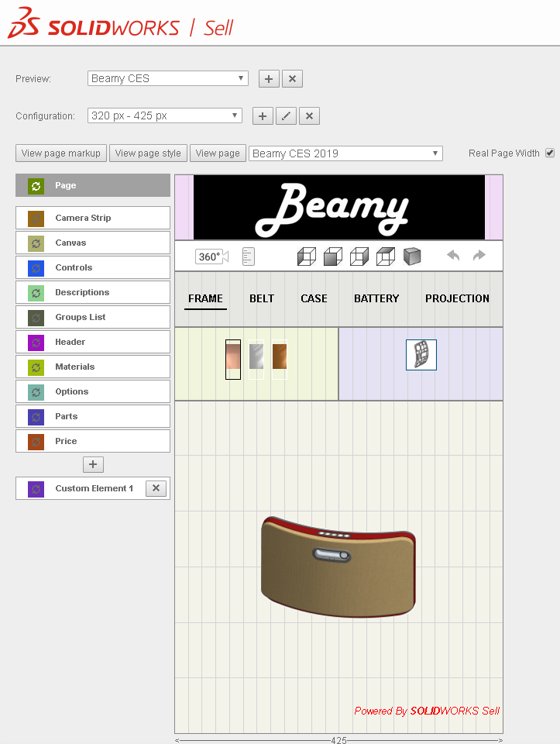This screenshot has width=560, height=744.
Task: Toggle the Real Page Width checkbox
Action: tap(550, 153)
